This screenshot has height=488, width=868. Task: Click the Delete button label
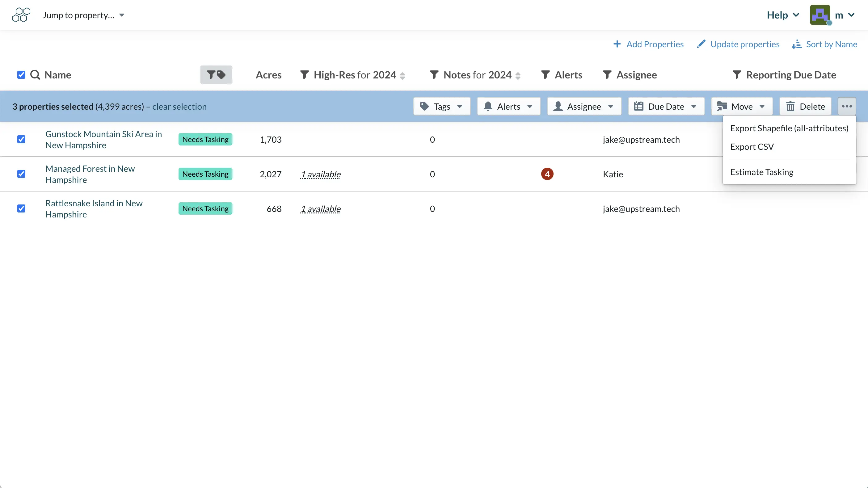tap(812, 107)
